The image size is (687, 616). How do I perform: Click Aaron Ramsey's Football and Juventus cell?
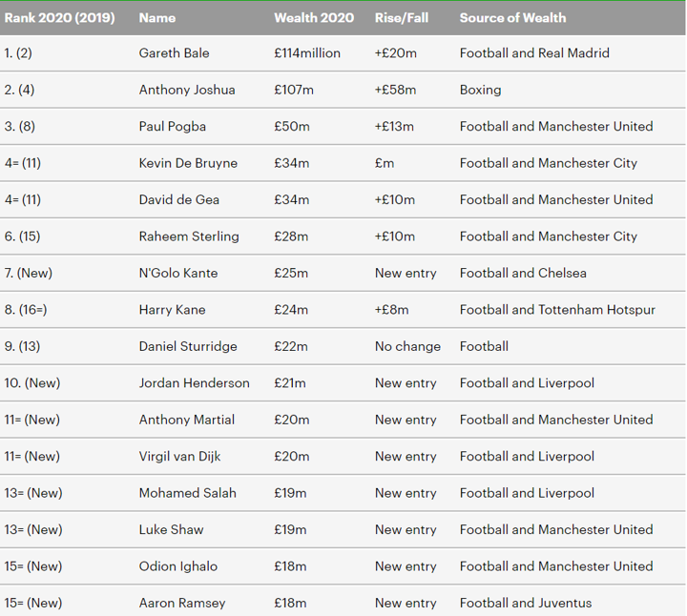click(x=526, y=604)
